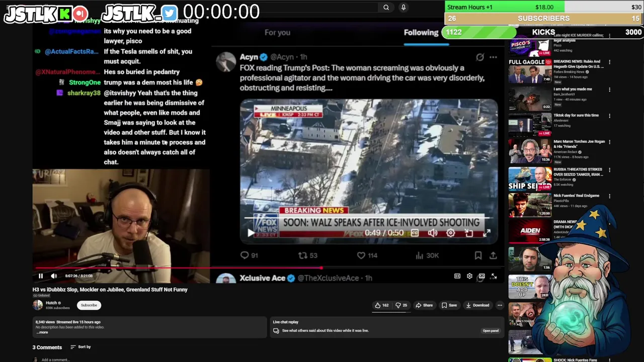
Task: Click the Forbes Breaking News channel name
Action: click(x=569, y=72)
